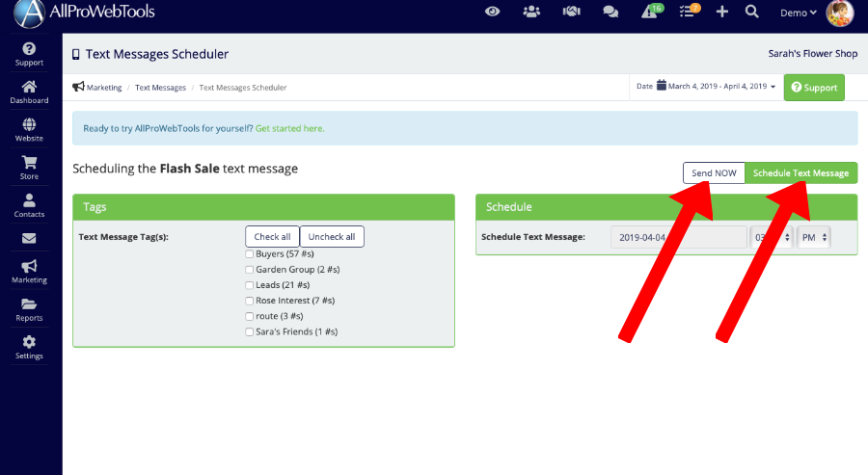
Task: Open Support in the sidebar
Action: 29,55
